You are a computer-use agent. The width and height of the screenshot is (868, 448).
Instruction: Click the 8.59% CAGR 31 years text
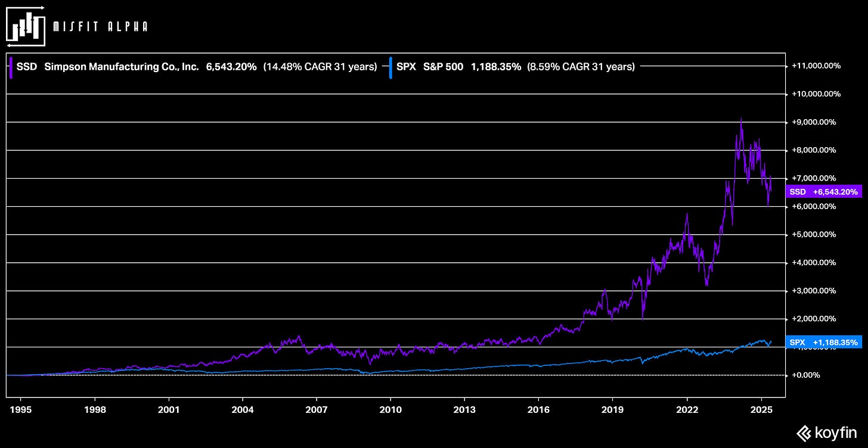pyautogui.click(x=581, y=67)
